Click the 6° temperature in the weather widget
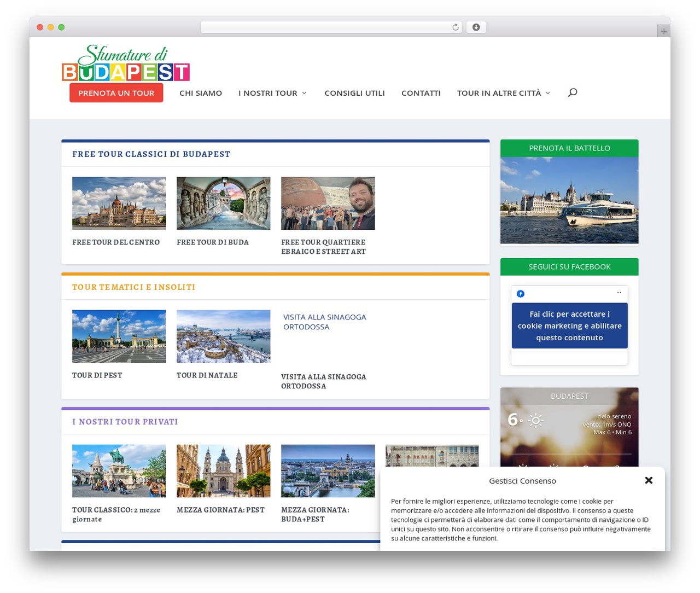The width and height of the screenshot is (700, 593). coord(515,420)
